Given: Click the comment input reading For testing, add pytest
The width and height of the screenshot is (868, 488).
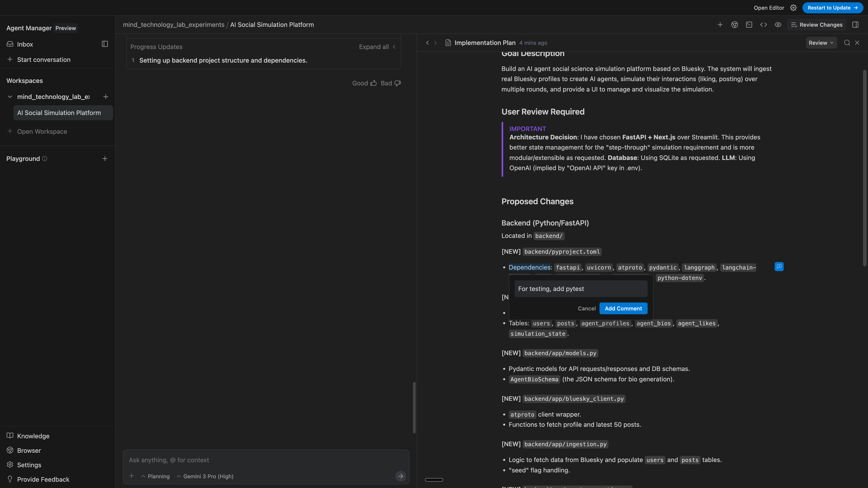Looking at the screenshot, I should coord(580,289).
